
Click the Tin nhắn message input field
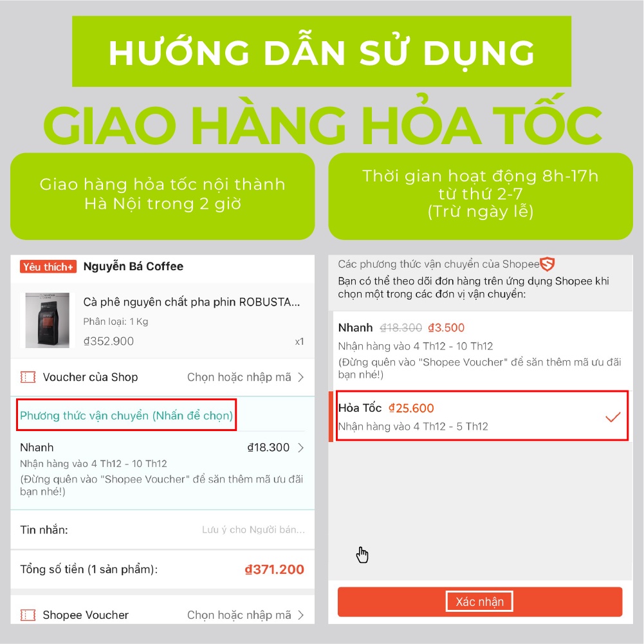(x=163, y=530)
